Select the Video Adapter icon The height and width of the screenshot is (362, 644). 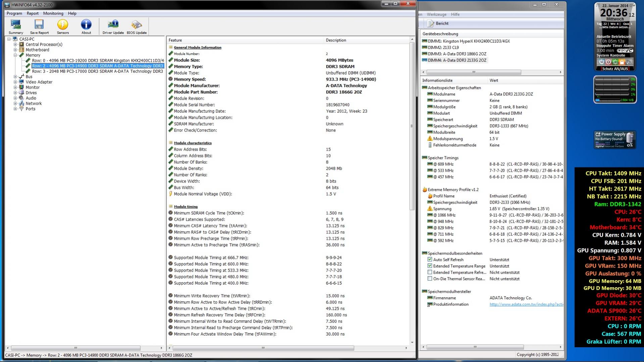pos(22,82)
